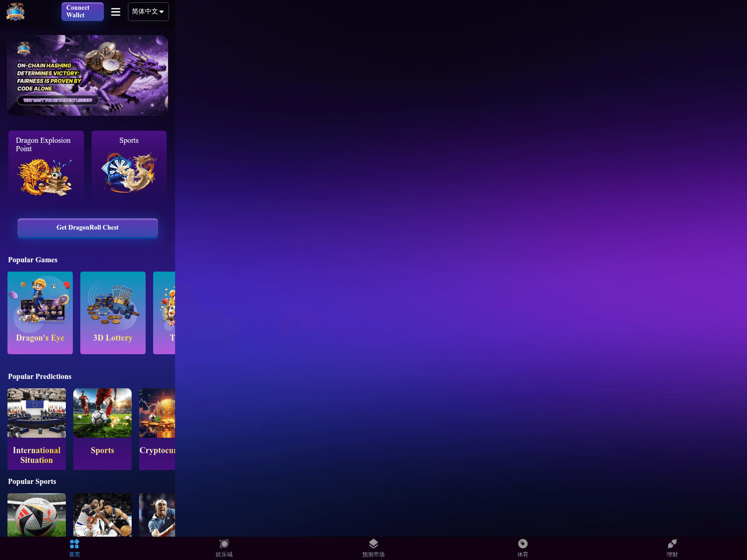
Task: Open the partially visible third popular game card
Action: click(164, 313)
